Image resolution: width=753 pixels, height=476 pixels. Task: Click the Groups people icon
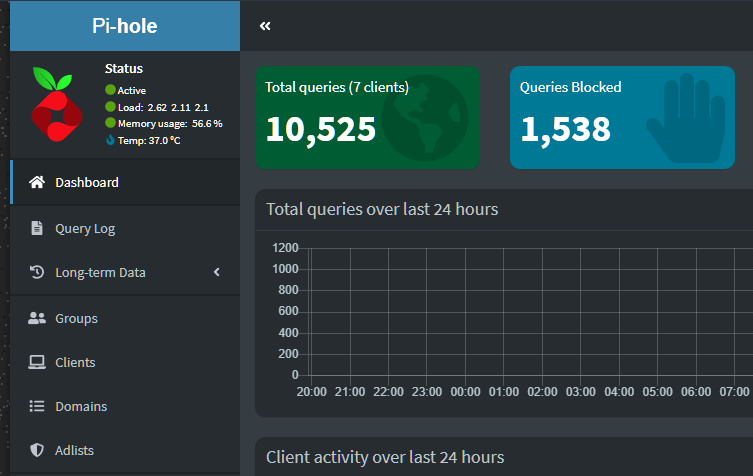(x=37, y=318)
